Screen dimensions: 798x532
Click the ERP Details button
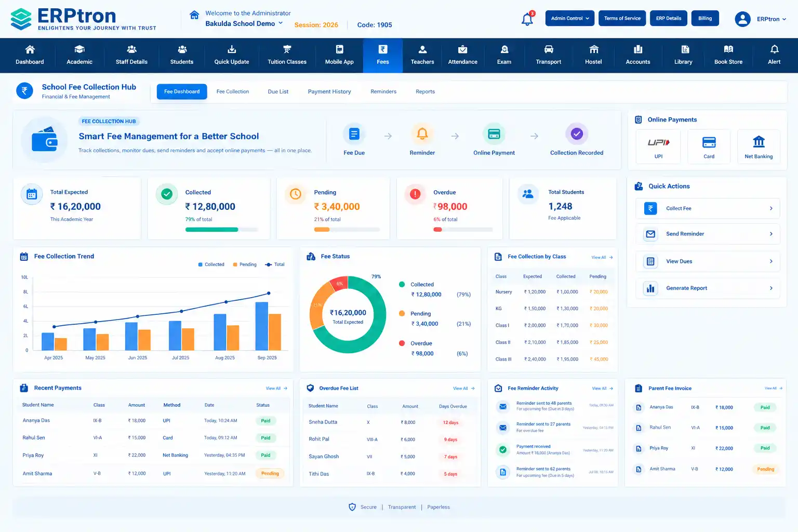click(x=669, y=18)
